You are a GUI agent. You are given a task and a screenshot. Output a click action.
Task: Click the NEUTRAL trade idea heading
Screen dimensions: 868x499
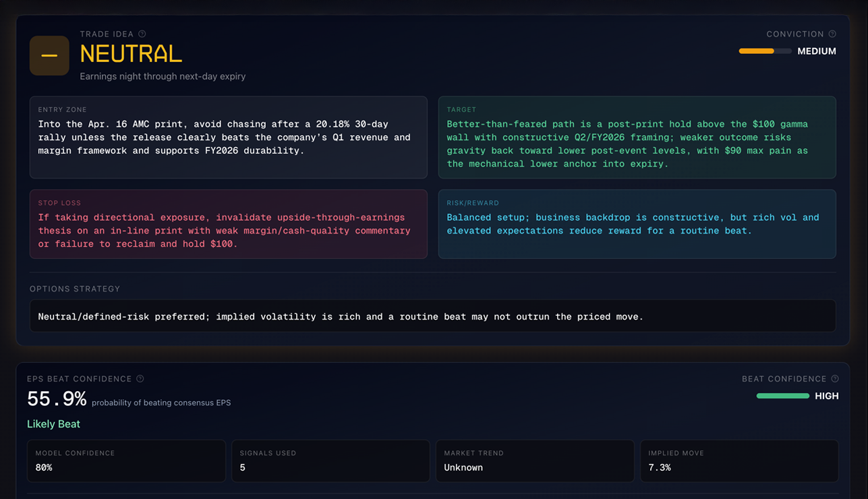click(131, 54)
